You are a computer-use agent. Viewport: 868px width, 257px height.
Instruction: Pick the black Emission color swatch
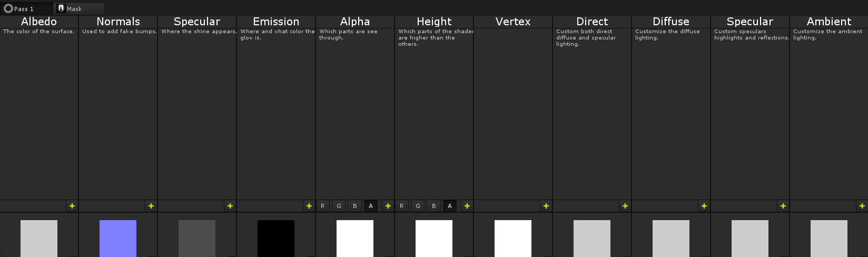[x=276, y=238]
